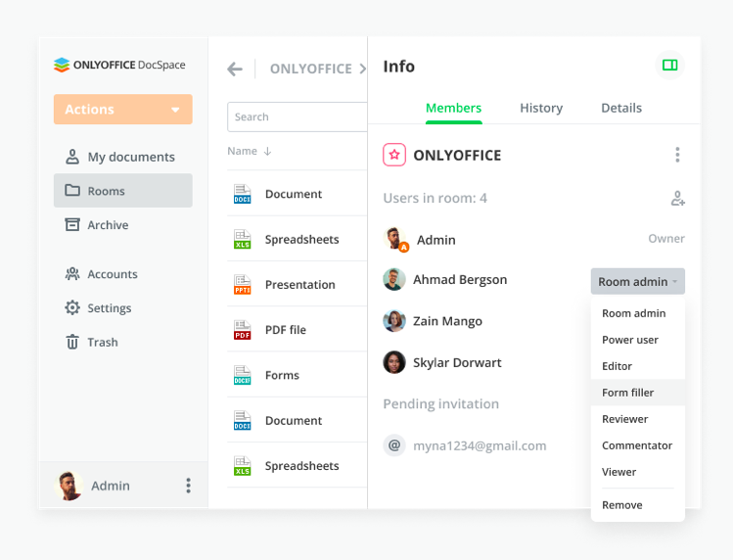This screenshot has width=733, height=560.
Task: Click the Settings gear icon
Action: click(x=72, y=307)
